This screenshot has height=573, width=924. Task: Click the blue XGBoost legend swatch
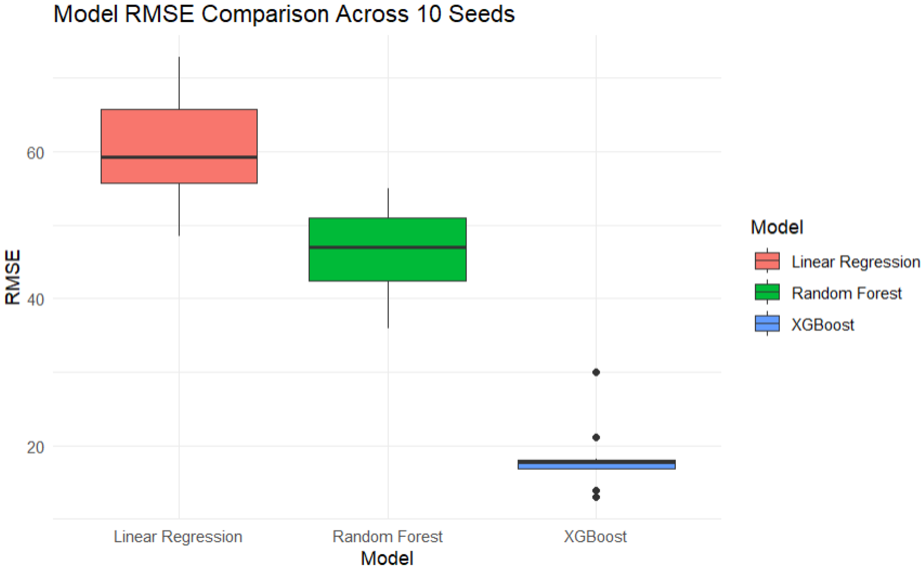[x=767, y=324]
